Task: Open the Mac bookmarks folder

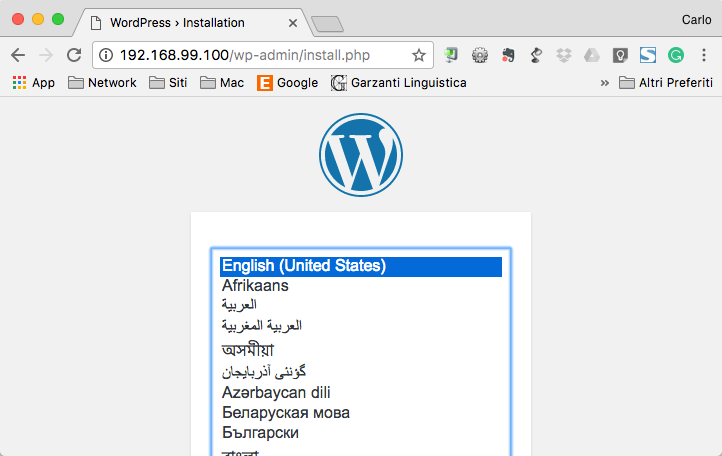Action: 222,83
